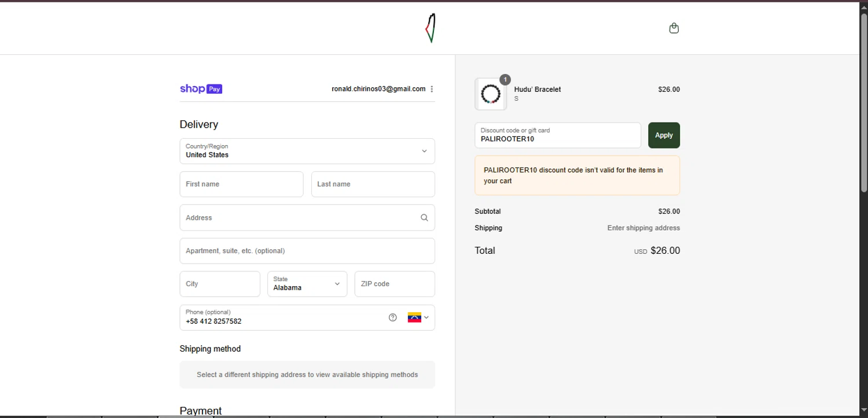This screenshot has height=418, width=868.
Task: Apply the discount code
Action: (x=664, y=135)
